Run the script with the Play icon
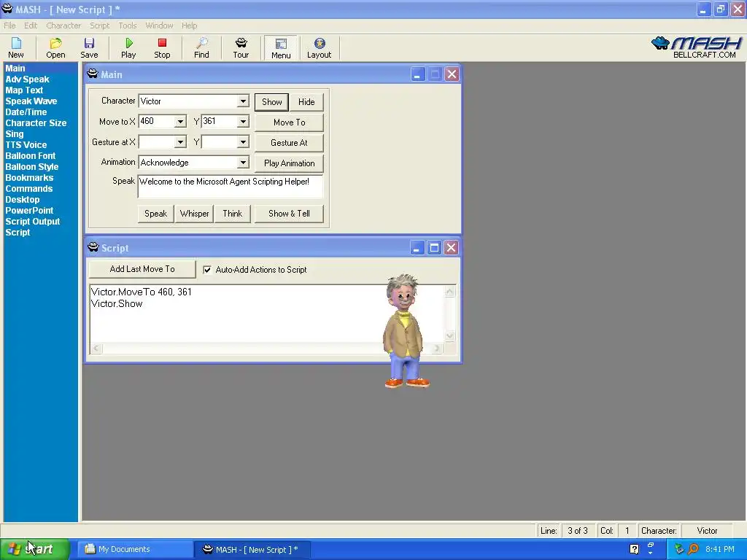This screenshot has height=560, width=747. click(128, 47)
